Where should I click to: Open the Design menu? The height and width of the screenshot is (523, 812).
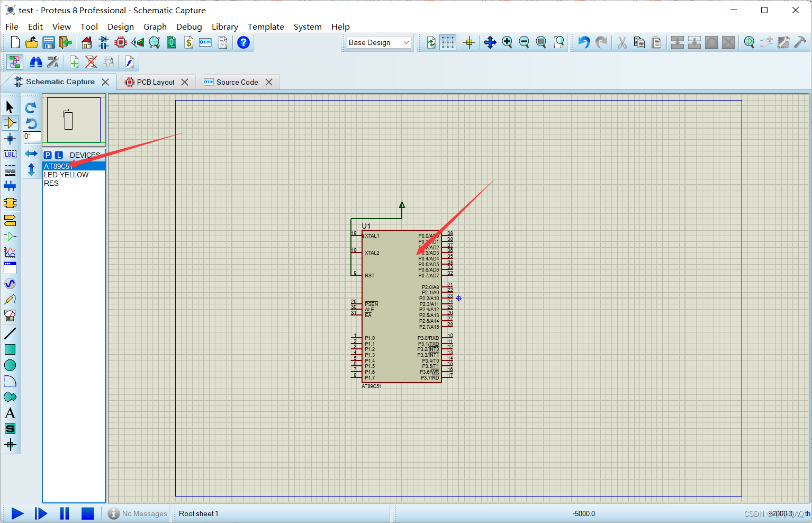pyautogui.click(x=121, y=26)
